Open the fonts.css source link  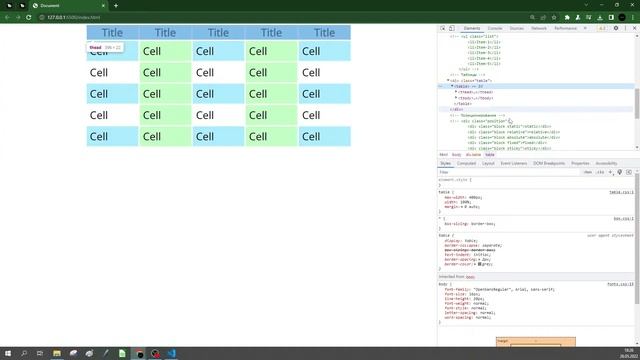tap(620, 284)
